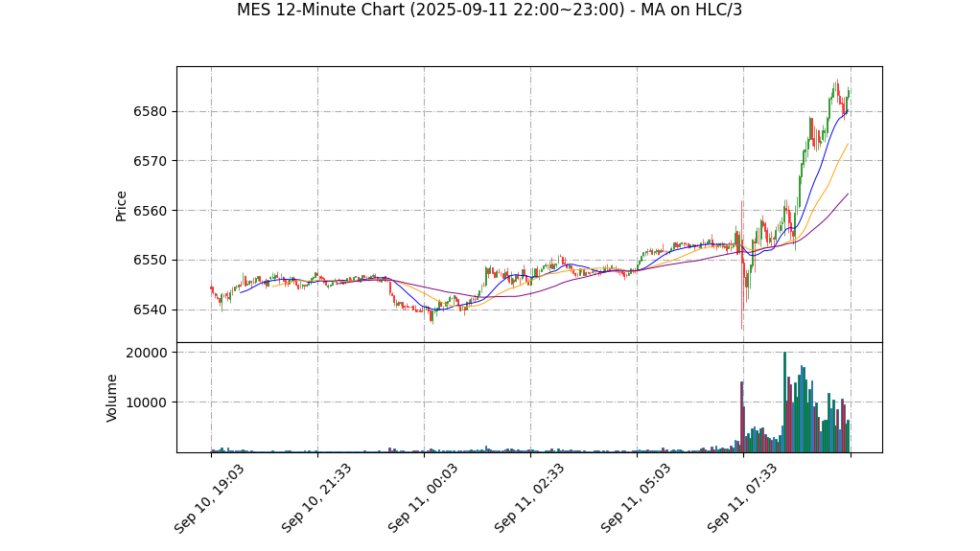
Task: Click the 10000 volume tick label
Action: coord(147,402)
